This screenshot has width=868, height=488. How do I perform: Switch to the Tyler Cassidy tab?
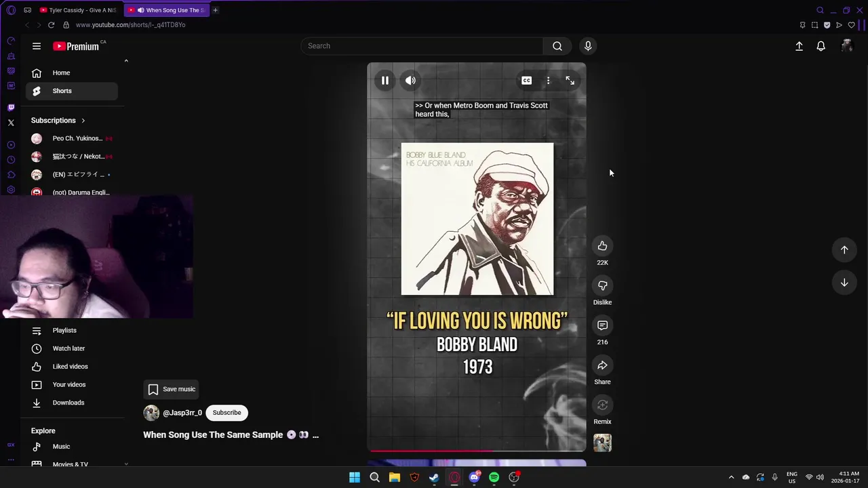77,10
